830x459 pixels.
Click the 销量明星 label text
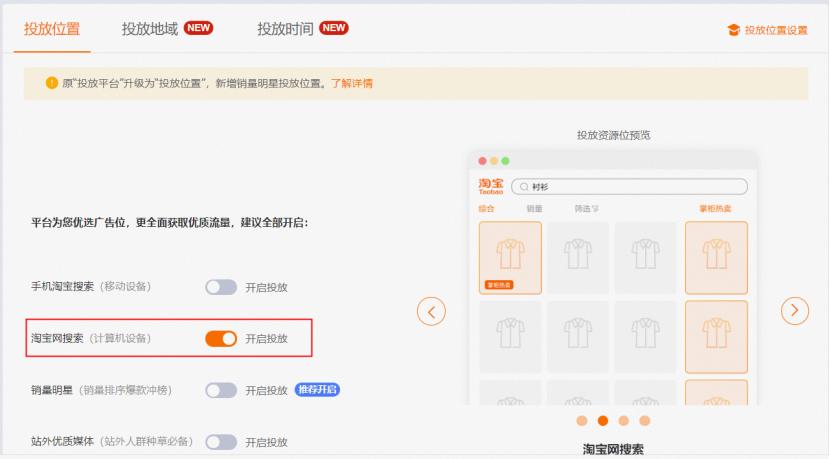(x=51, y=390)
